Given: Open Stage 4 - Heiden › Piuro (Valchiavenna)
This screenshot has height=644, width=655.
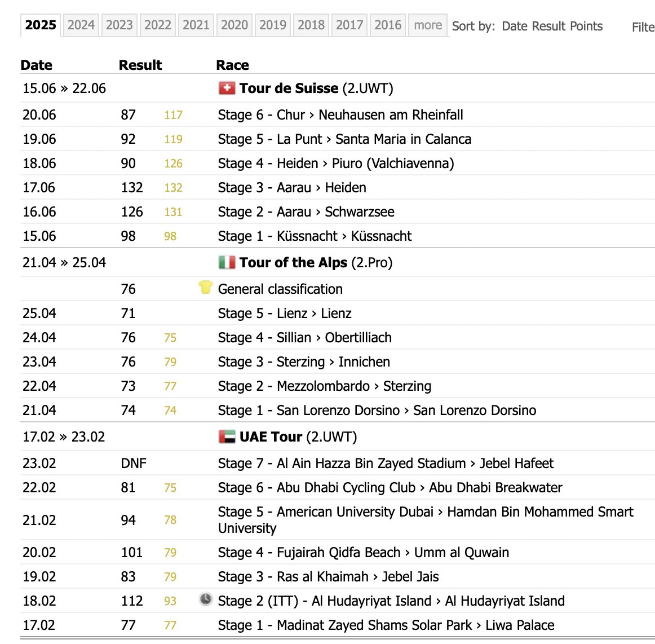Looking at the screenshot, I should 336,164.
